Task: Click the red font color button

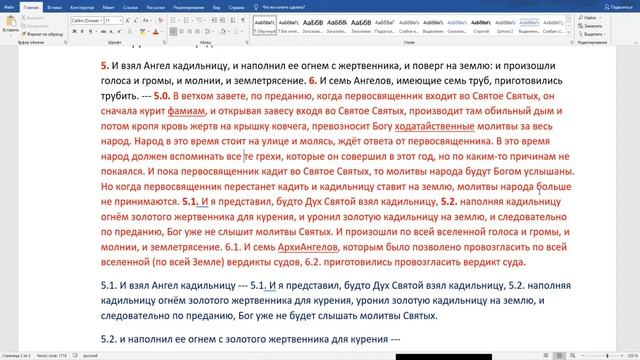Action: 156,31
